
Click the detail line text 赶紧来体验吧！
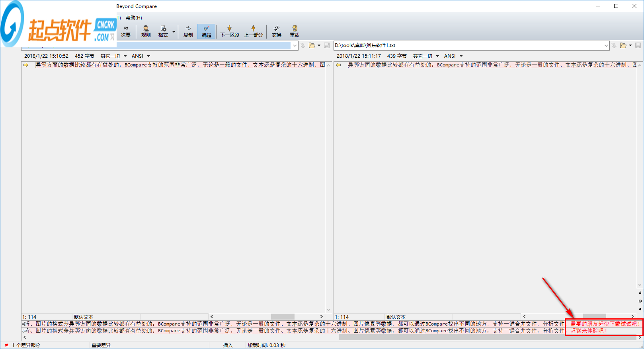click(588, 331)
